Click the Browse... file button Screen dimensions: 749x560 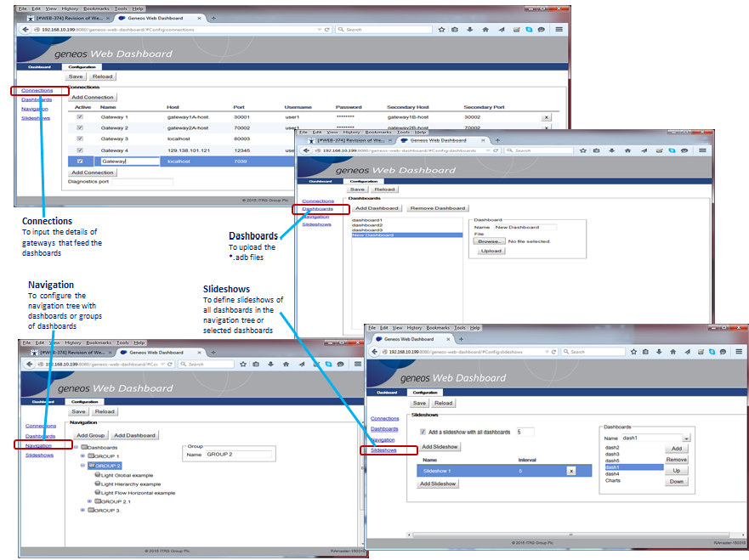pyautogui.click(x=489, y=240)
